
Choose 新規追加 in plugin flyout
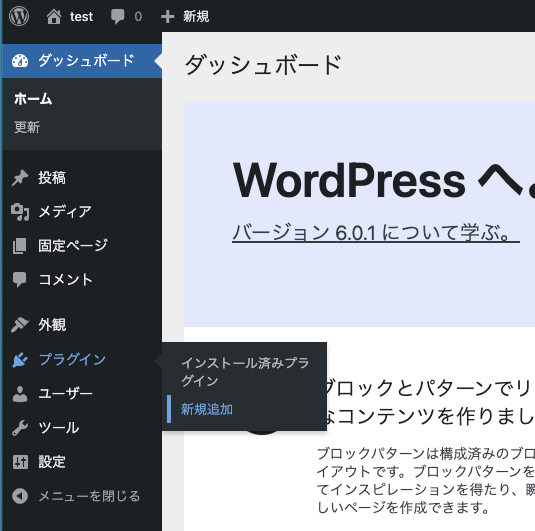(x=207, y=409)
